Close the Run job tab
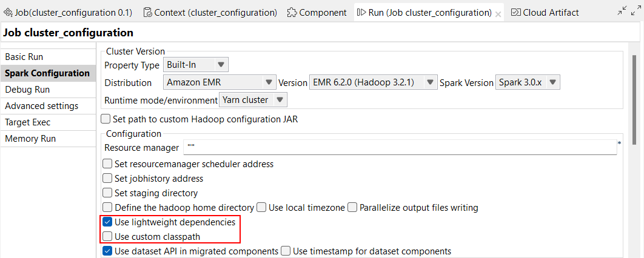Viewport: 644px width, 258px height. (498, 13)
